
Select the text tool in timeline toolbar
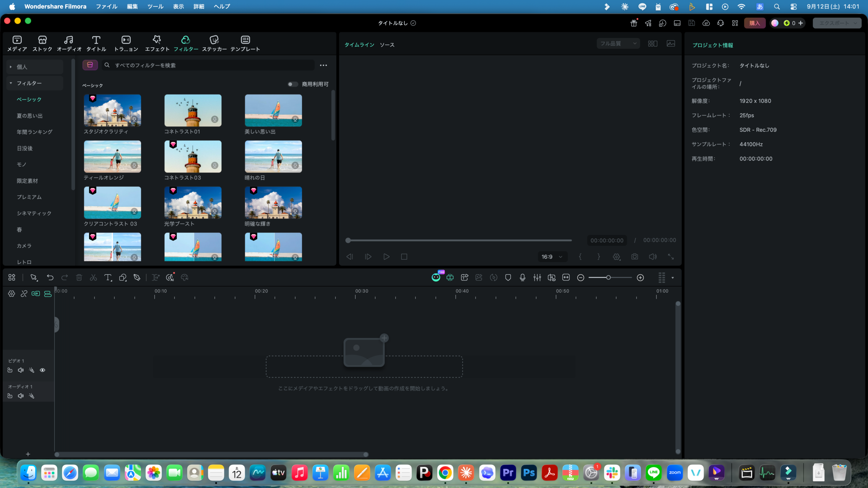click(x=108, y=278)
